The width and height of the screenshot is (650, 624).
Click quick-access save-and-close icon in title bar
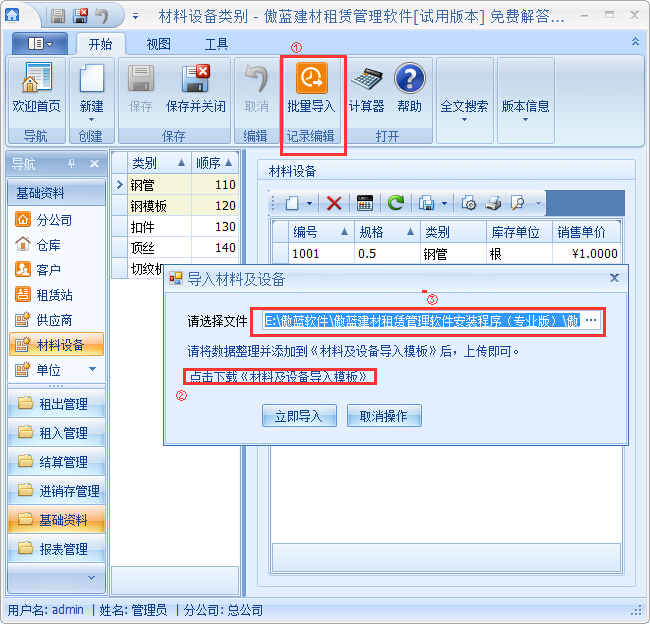pos(80,16)
